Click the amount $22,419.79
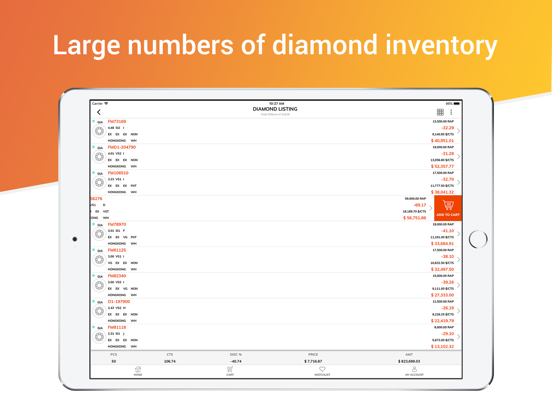The width and height of the screenshot is (552, 414). point(443,321)
